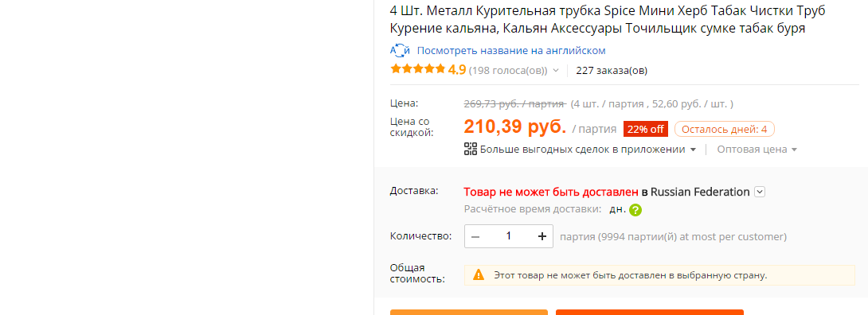Click the translation icon beside the title link
The width and height of the screenshot is (868, 315).
400,50
